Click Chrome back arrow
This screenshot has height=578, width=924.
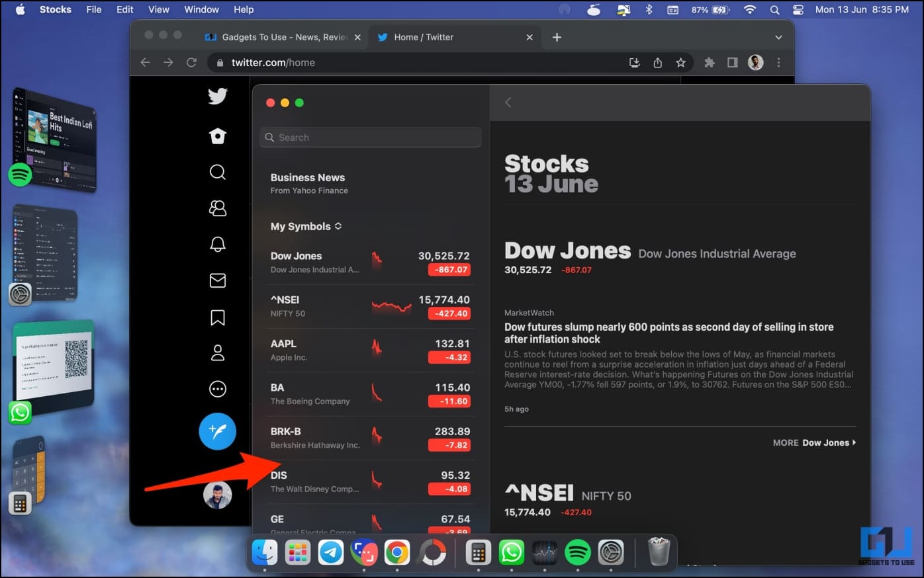146,62
